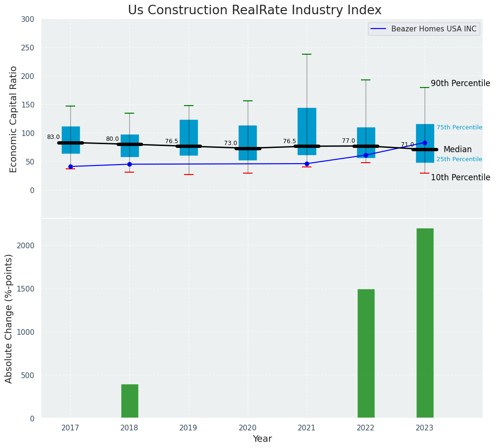Click the 2018 Beazer Homes blue data point
The width and height of the screenshot is (495, 448).
pos(129,164)
